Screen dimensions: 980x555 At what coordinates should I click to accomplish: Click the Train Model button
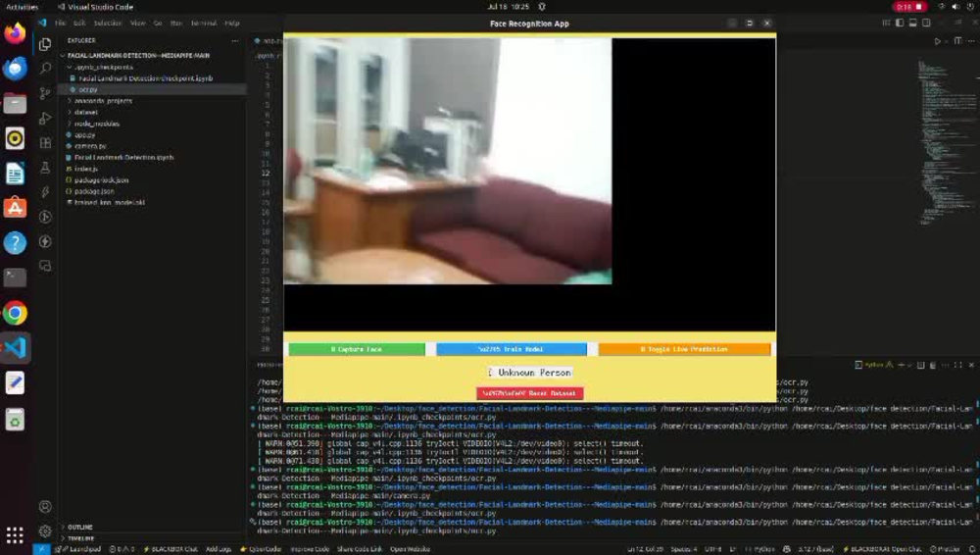point(512,349)
